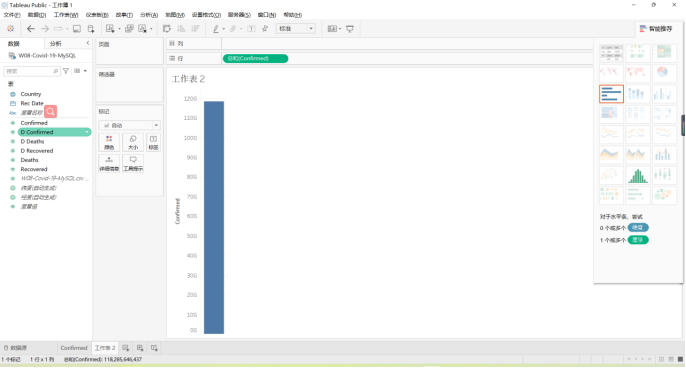Open the Worksheet menu

66,15
